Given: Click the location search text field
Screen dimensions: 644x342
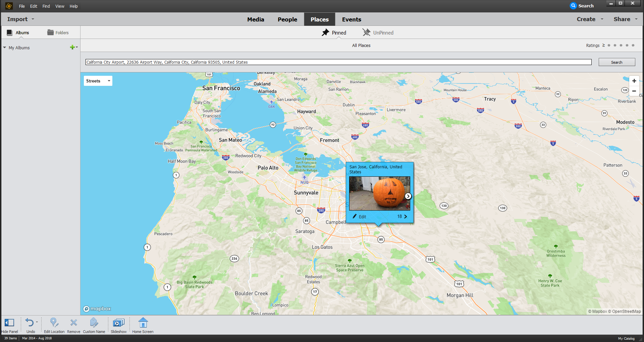Looking at the screenshot, I should [338, 62].
